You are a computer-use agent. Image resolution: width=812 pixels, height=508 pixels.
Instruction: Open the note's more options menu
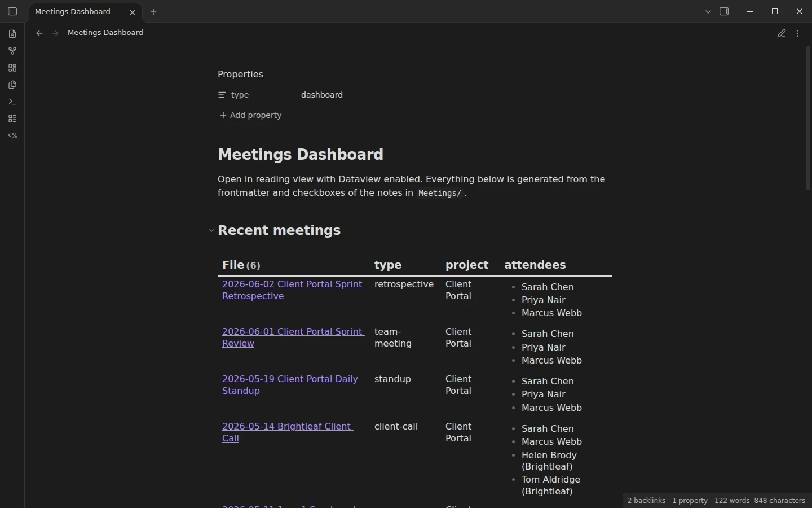[797, 34]
